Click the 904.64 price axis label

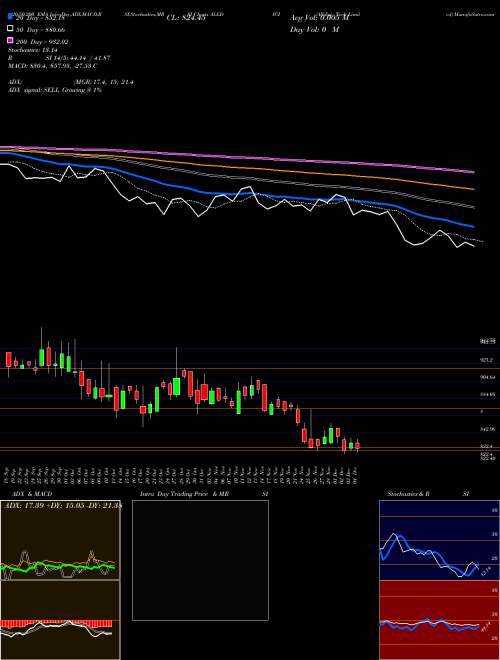(488, 378)
